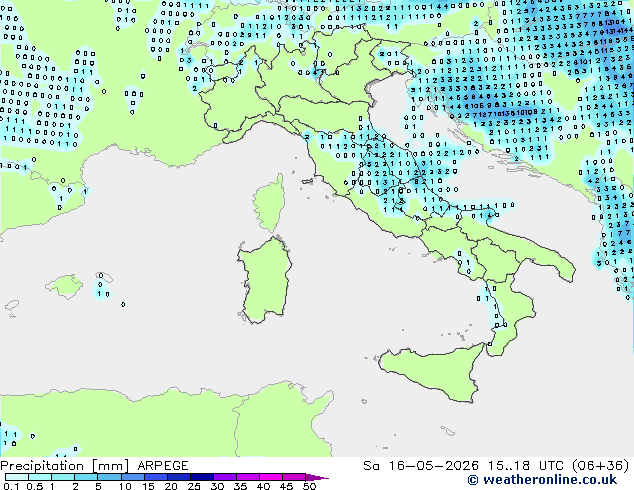
Task: Click the '35' legend scale label
Action: [240, 486]
